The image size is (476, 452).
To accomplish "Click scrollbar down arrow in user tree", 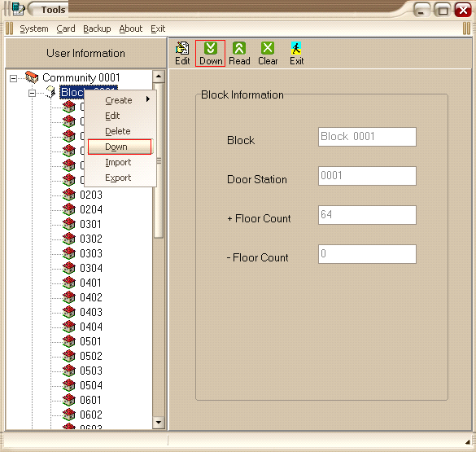I will tap(158, 422).
